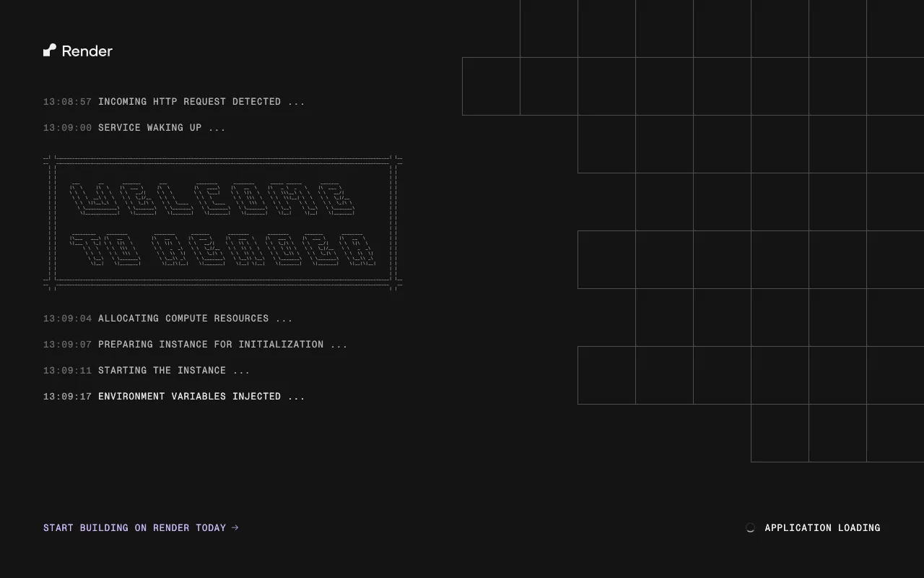This screenshot has width=924, height=578.
Task: Click the Render logo
Action: (x=78, y=51)
